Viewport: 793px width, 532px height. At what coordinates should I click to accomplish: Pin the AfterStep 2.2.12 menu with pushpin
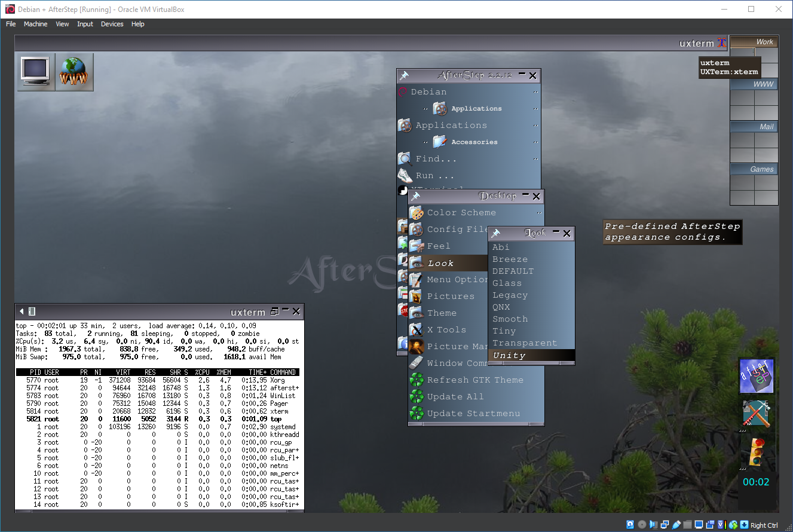click(x=405, y=76)
